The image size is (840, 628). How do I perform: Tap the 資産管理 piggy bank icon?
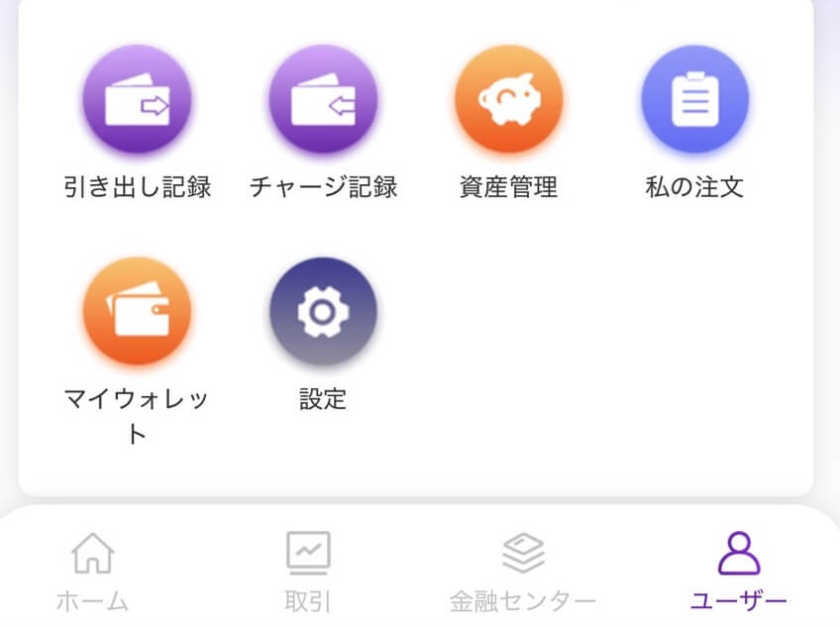click(x=509, y=99)
